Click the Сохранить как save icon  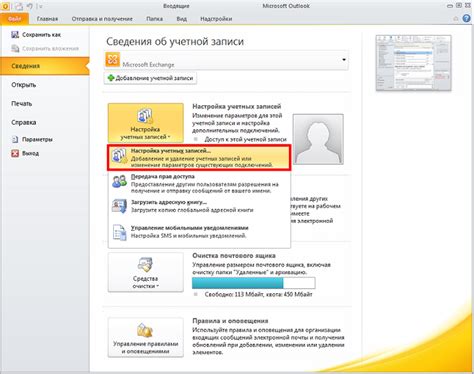click(x=15, y=34)
